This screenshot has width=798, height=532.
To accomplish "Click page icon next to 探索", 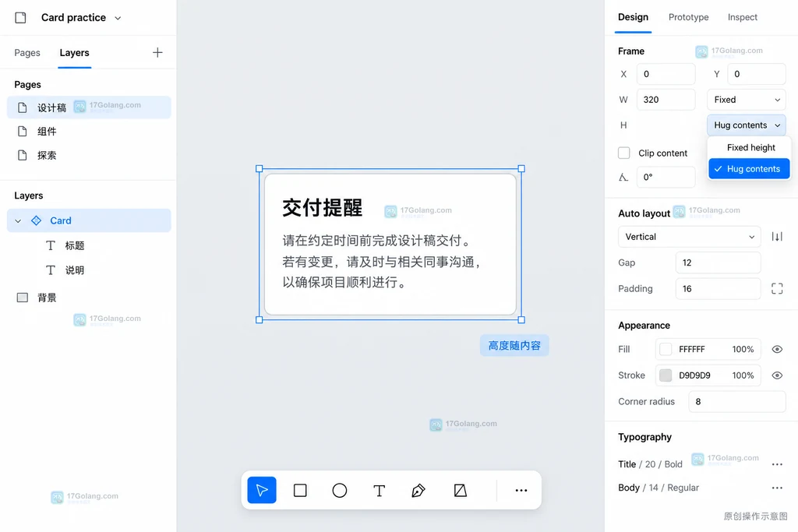I will point(23,155).
